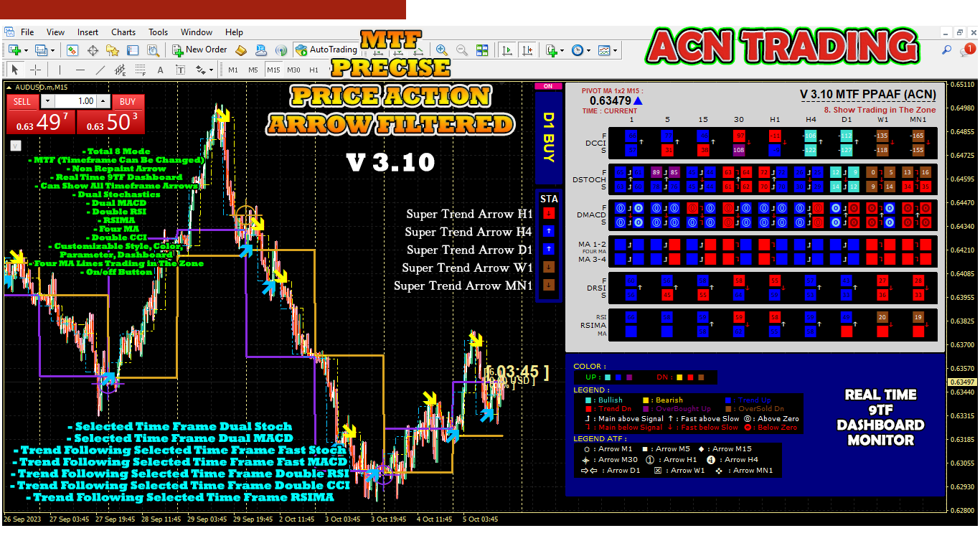This screenshot has width=980, height=551.
Task: Select the arrow cursor tool
Action: coord(14,70)
